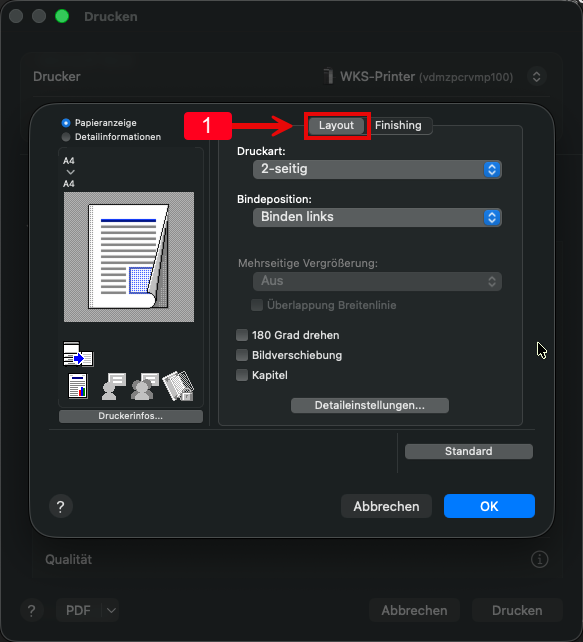The height and width of the screenshot is (642, 583).
Task: Open the WKS-Printer selection popup
Action: [x=536, y=77]
